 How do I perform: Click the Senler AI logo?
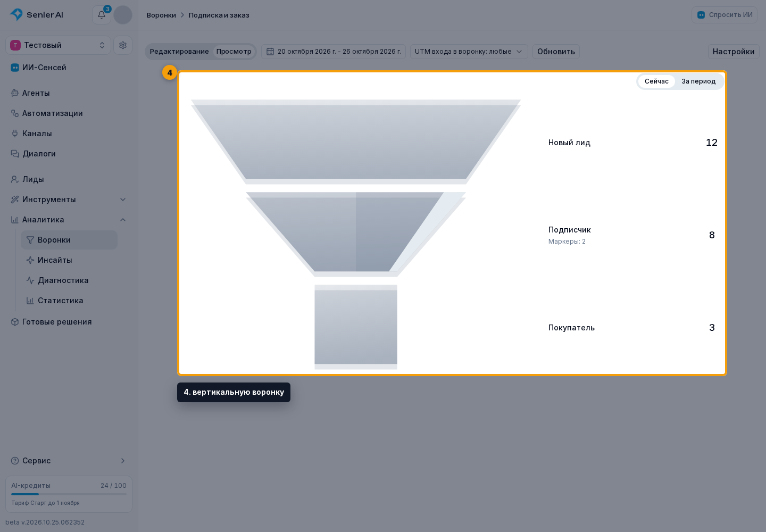tap(37, 15)
